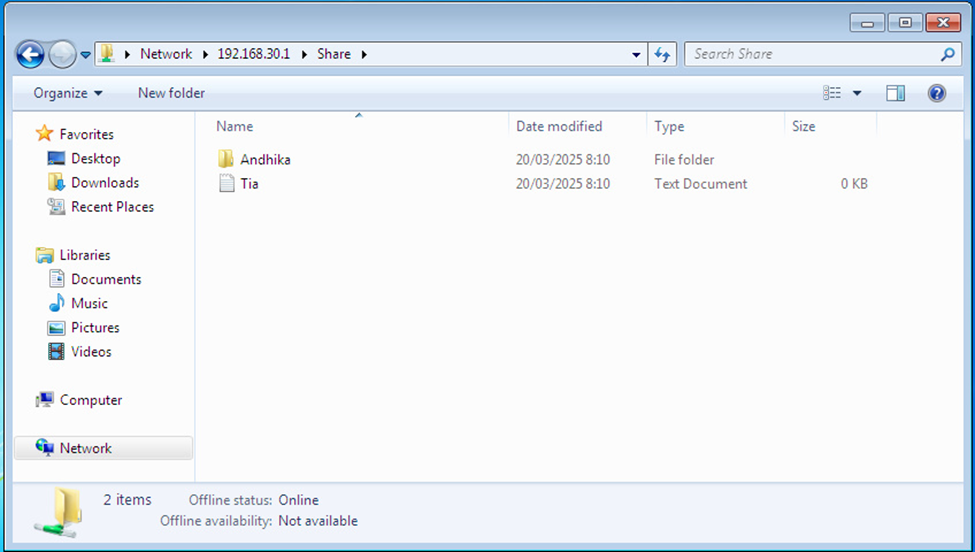
Task: Click the 2 items count text
Action: 127,500
